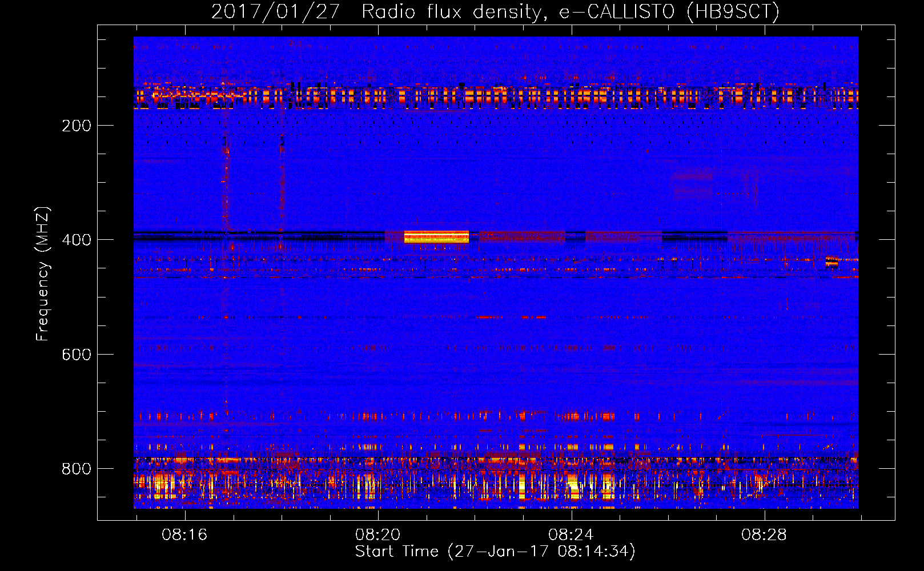Screen dimensions: 924x571
Task: Click the 200 frequency tick label
Action: [77, 126]
